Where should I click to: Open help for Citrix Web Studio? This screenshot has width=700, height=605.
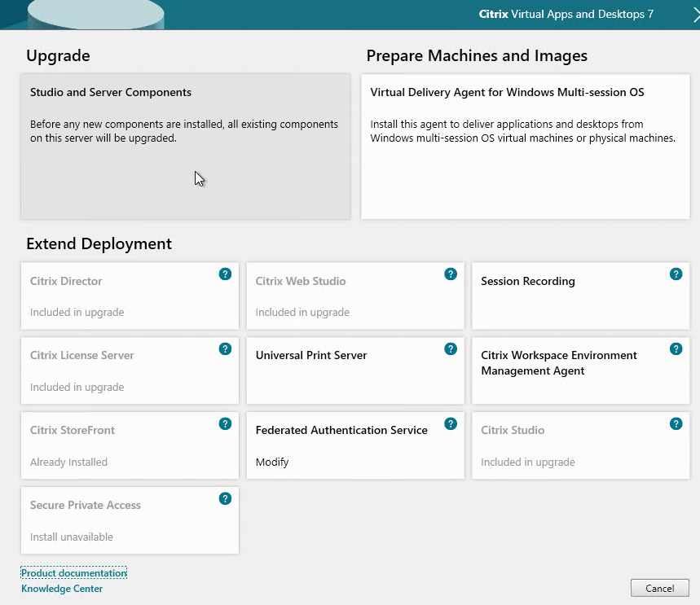click(451, 274)
